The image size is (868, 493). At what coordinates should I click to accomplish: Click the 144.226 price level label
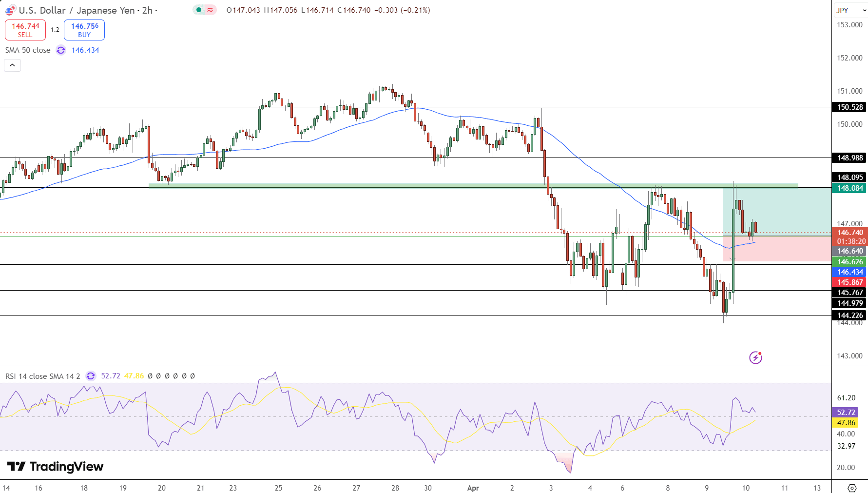click(850, 316)
